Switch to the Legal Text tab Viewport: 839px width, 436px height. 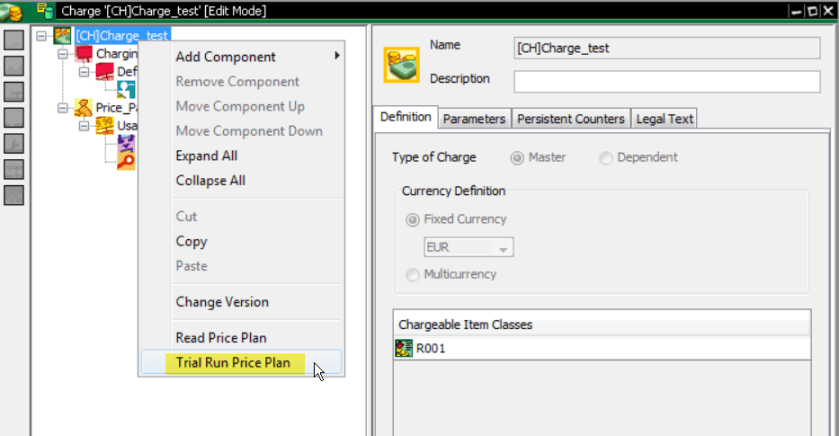click(x=665, y=119)
